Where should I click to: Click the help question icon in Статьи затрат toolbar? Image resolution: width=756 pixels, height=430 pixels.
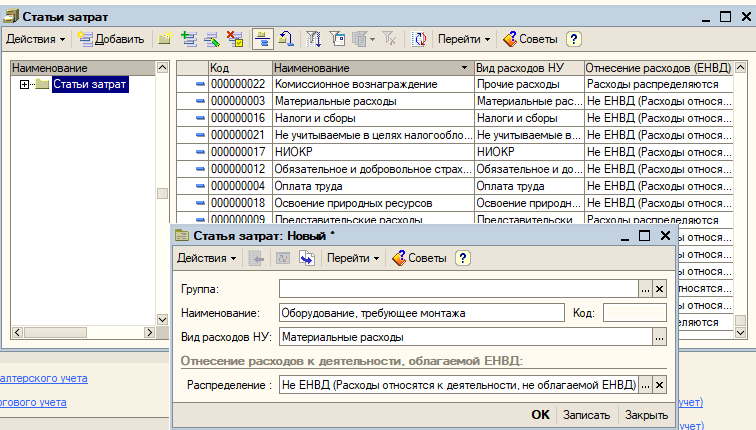[x=573, y=39]
